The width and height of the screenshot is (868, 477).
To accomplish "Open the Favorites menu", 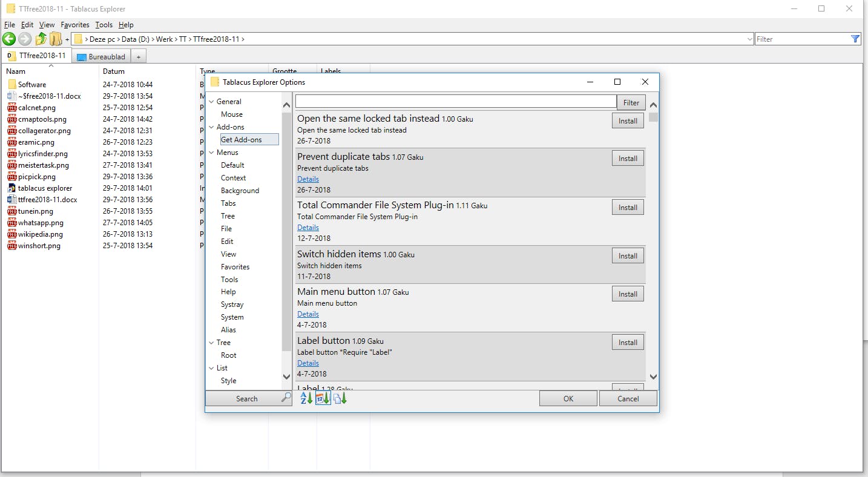I will pos(75,25).
